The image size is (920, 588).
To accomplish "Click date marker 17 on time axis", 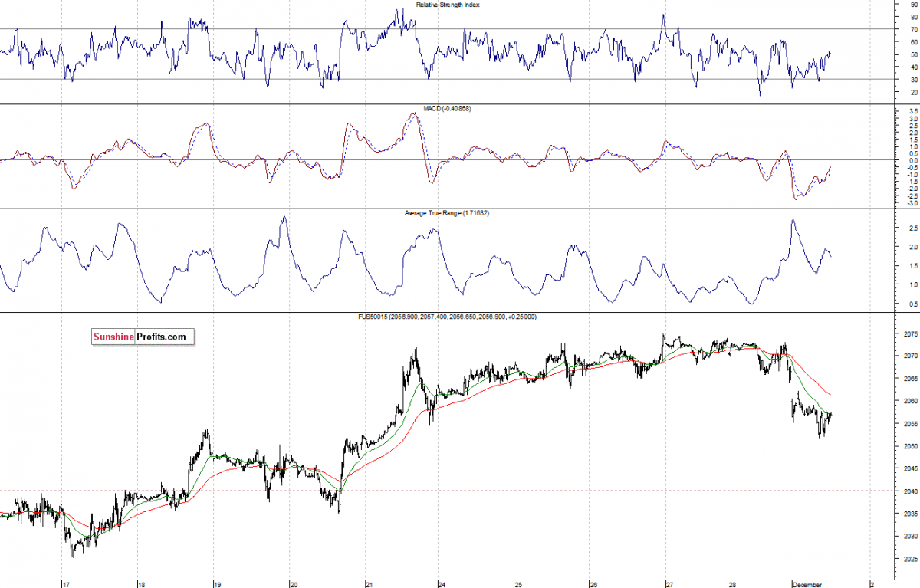I will (67, 583).
